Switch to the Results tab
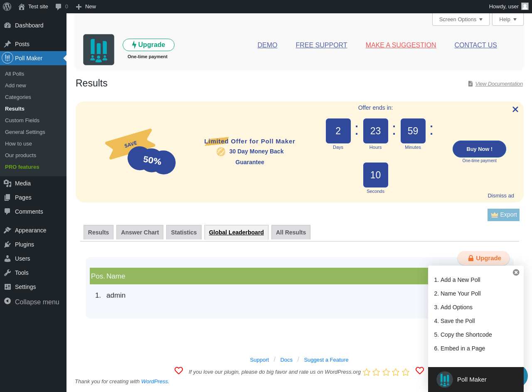532x392 pixels. pyautogui.click(x=99, y=232)
